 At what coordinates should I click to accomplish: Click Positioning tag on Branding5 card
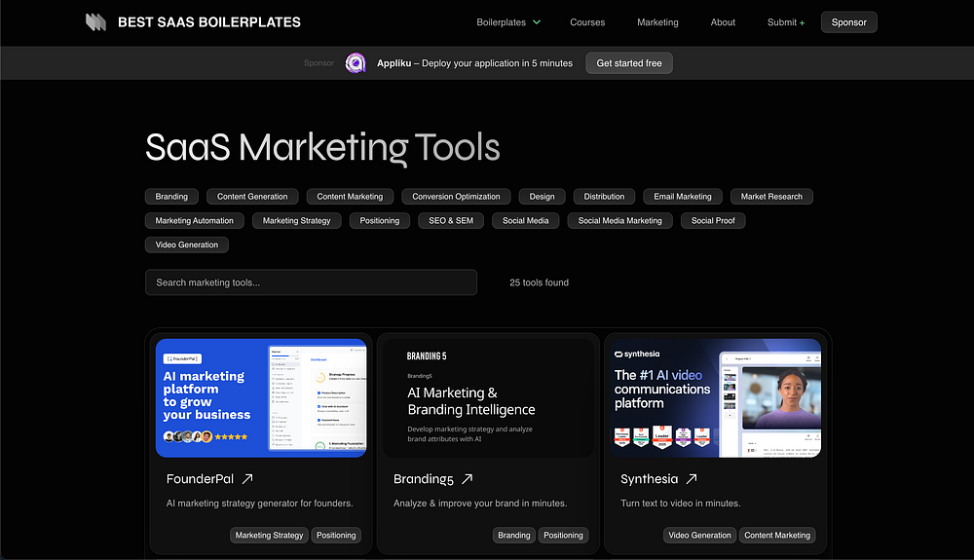[x=563, y=536]
